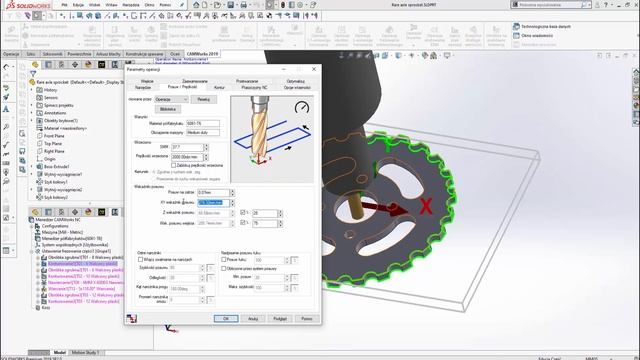Image resolution: width=640 pixels, height=360 pixels.
Task: Click the filter funnel icon above feature tree
Action: pyautogui.click(x=33, y=74)
